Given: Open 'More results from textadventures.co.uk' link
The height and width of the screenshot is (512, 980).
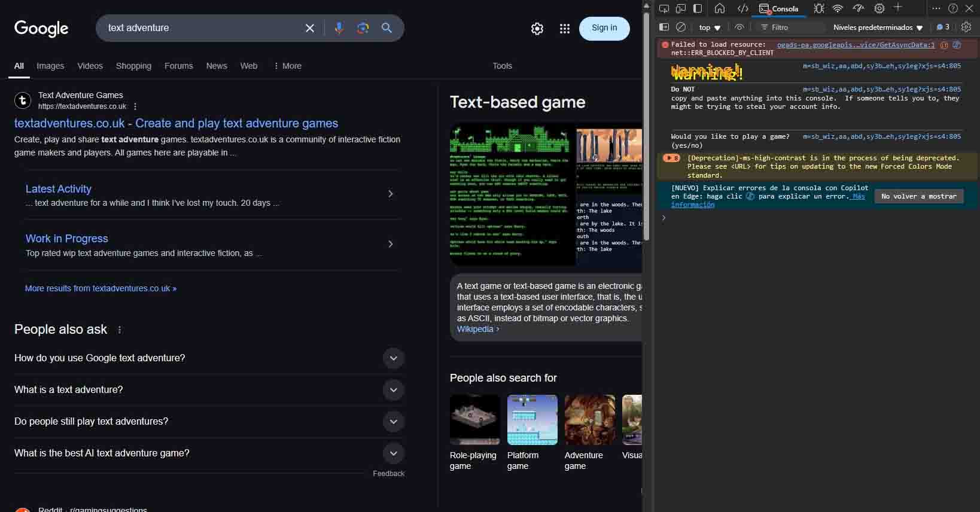Looking at the screenshot, I should pyautogui.click(x=101, y=288).
